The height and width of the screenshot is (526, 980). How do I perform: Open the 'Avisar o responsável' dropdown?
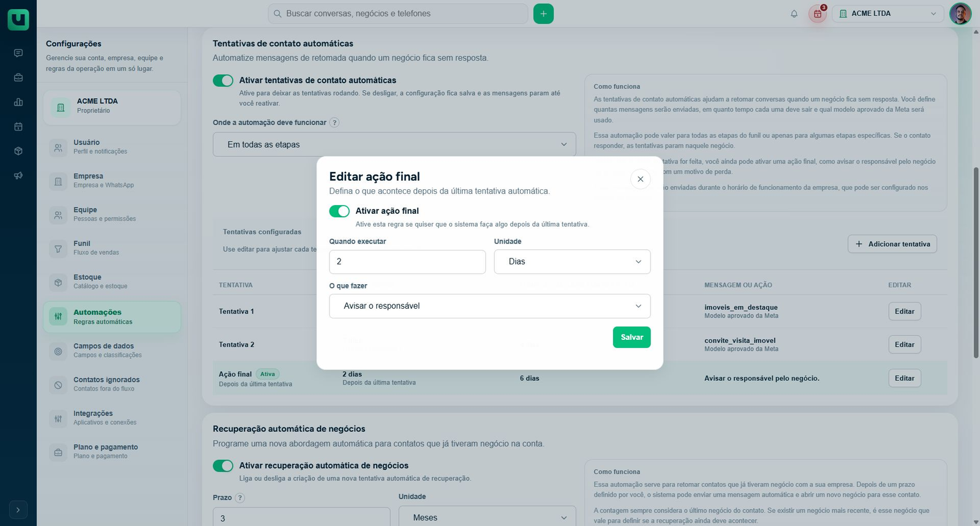[490, 306]
